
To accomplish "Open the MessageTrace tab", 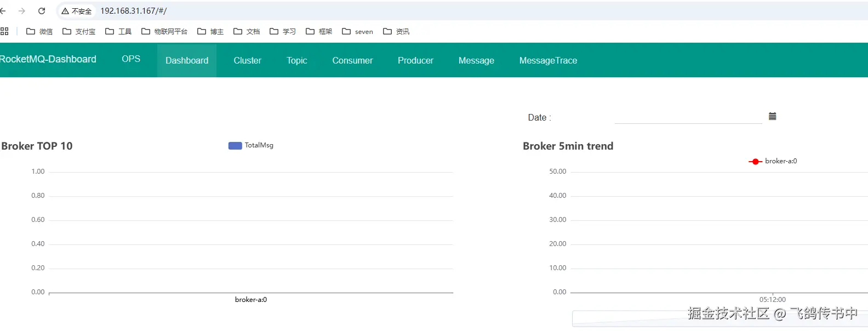I will point(548,60).
